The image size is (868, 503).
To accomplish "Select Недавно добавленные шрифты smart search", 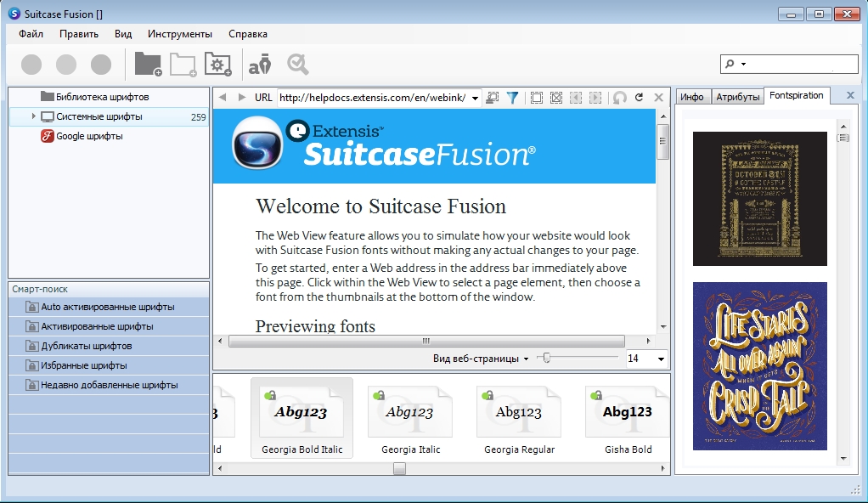I will (x=109, y=384).
